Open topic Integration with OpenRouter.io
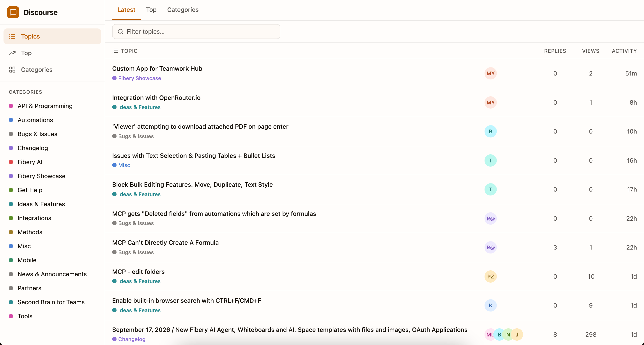Image resolution: width=644 pixels, height=345 pixels. 156,98
